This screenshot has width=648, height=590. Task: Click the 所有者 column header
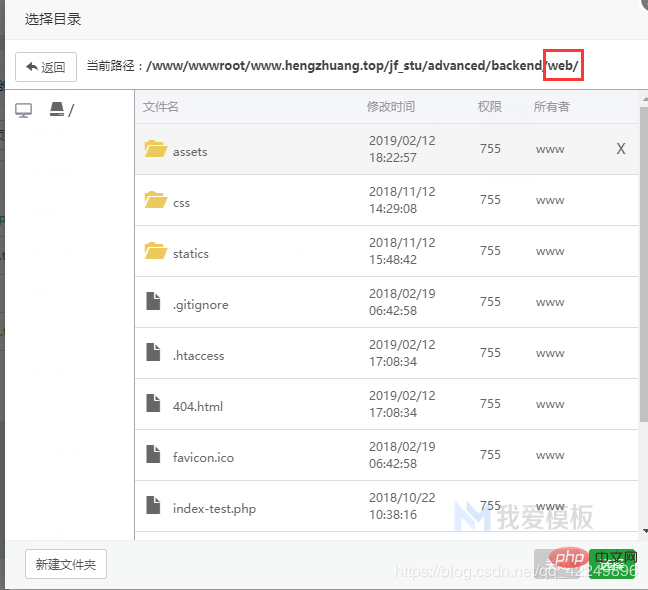coord(552,107)
